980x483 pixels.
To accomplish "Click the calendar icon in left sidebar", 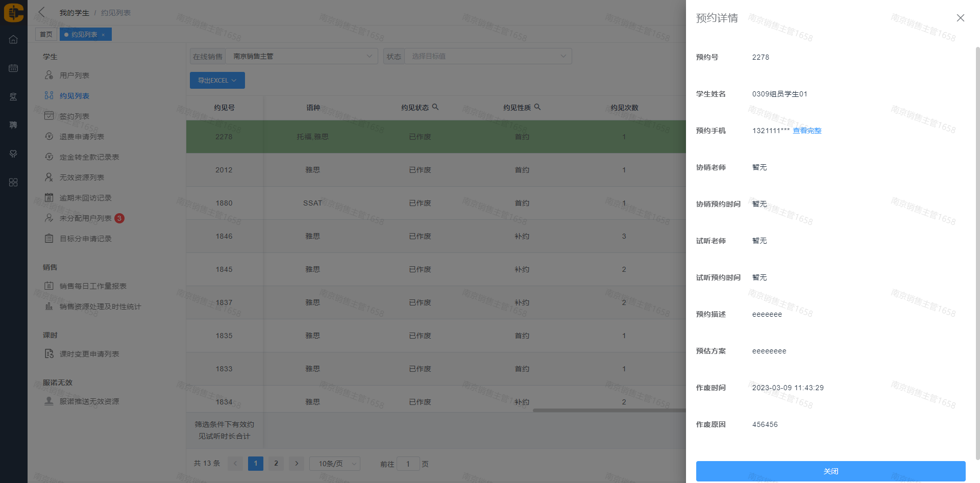I will point(13,68).
